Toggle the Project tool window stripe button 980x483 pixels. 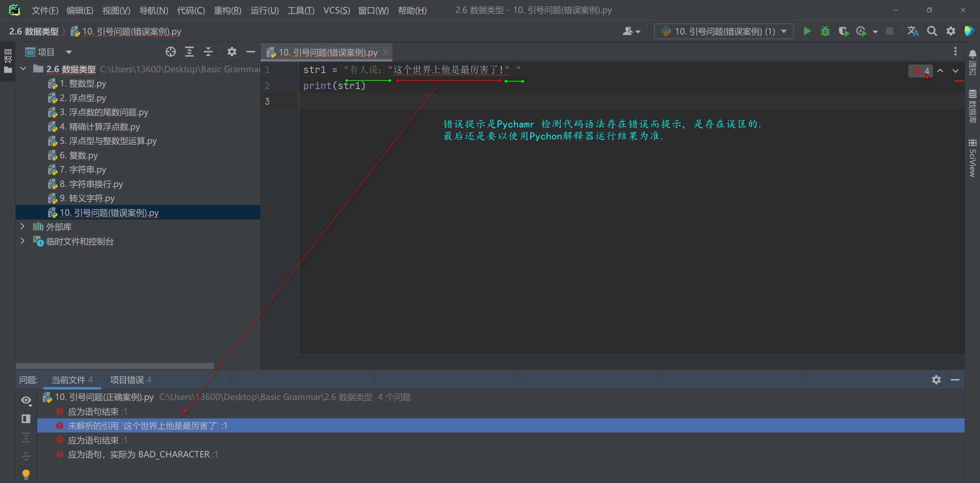[8, 61]
